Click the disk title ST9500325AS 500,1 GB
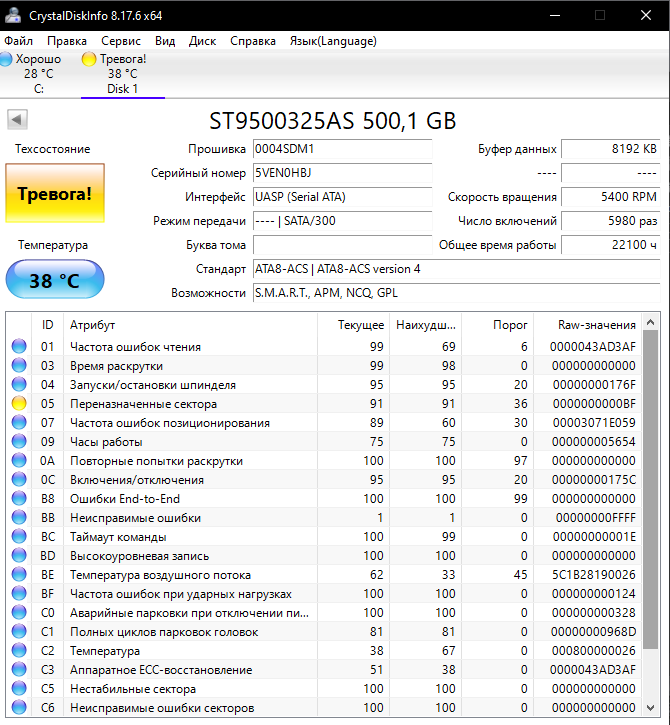670x725 pixels. tap(332, 121)
